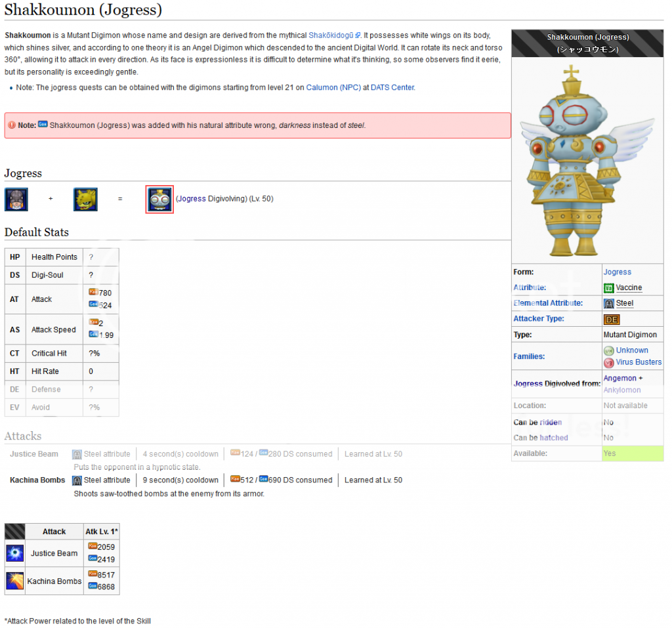Viewport: 672px width, 628px height.
Task: Click the Justice Beam skill icon
Action: pos(15,553)
